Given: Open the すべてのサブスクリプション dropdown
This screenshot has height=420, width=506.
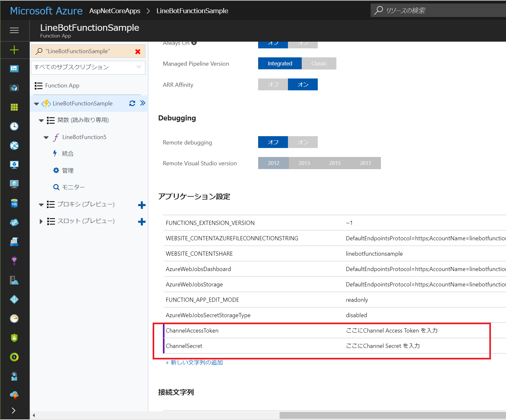Looking at the screenshot, I should [88, 67].
